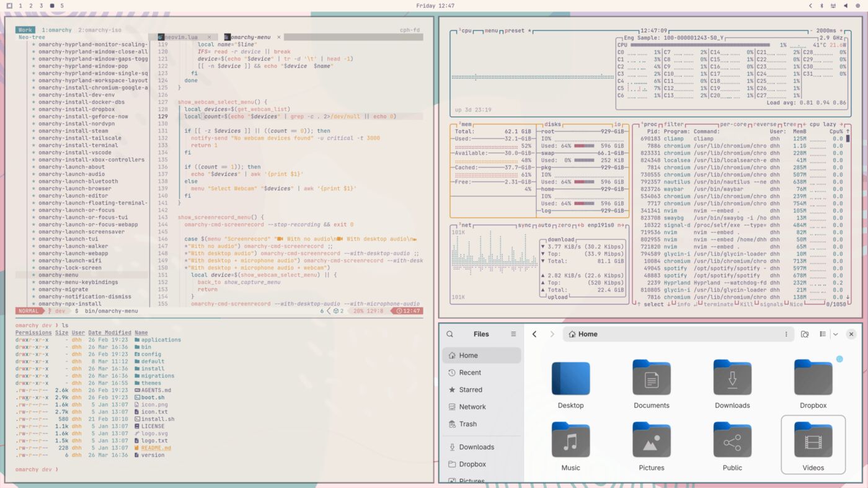Viewport: 868px width, 488px height.
Task: Click filter in btop proc panel
Action: [x=674, y=125]
